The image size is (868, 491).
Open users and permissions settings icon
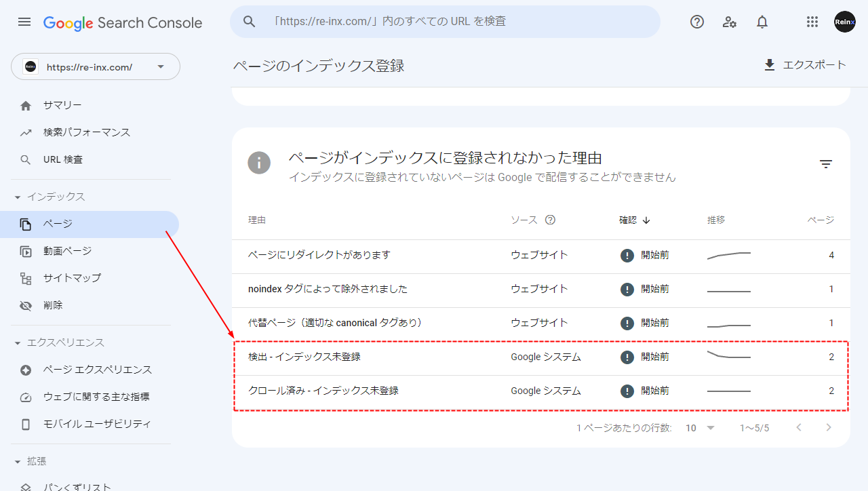click(730, 22)
